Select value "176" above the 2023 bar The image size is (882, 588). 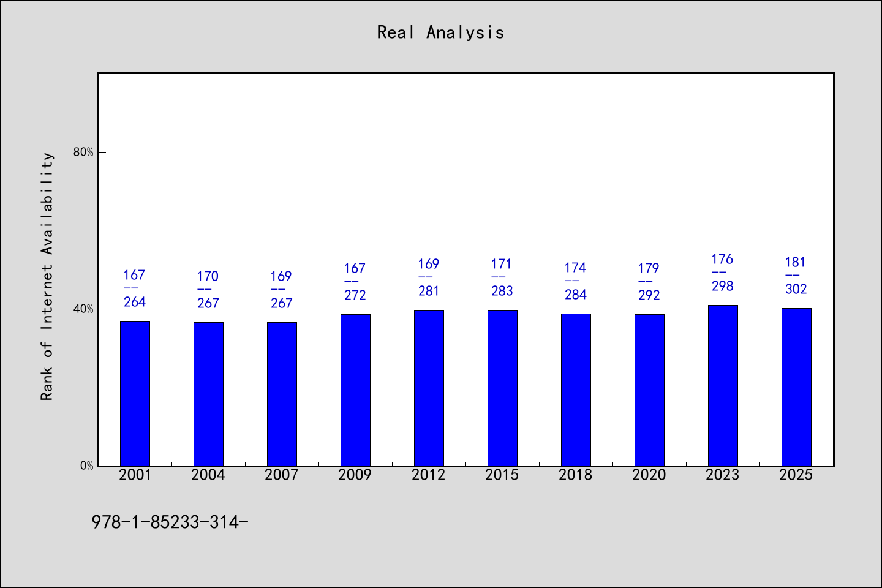(722, 259)
